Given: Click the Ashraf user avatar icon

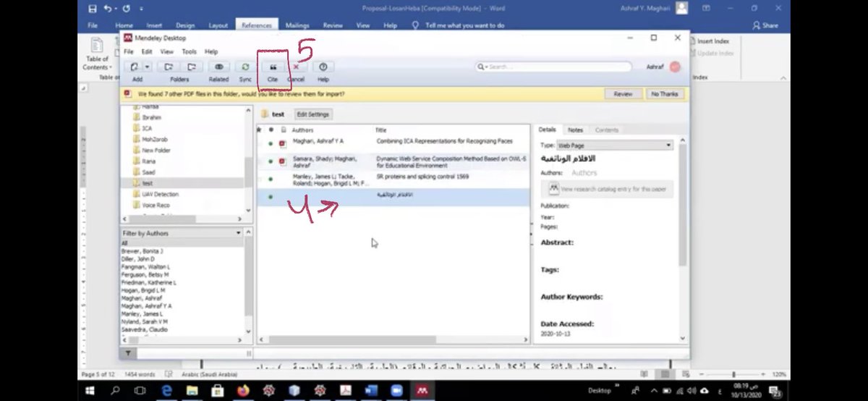Looking at the screenshot, I should click(x=674, y=67).
